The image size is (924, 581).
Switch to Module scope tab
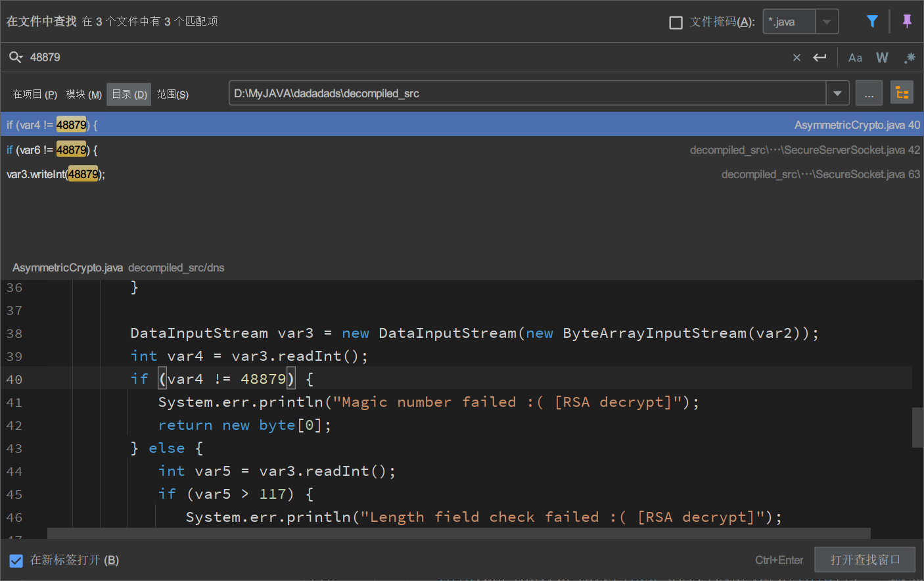83,95
